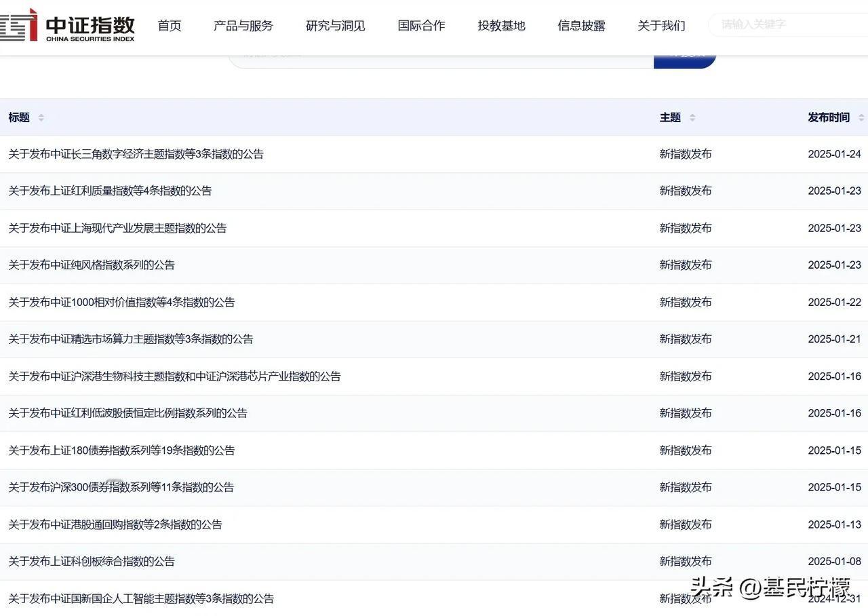Open 关于发布上证科创板综合指数的公告
The image size is (868, 616).
point(92,561)
